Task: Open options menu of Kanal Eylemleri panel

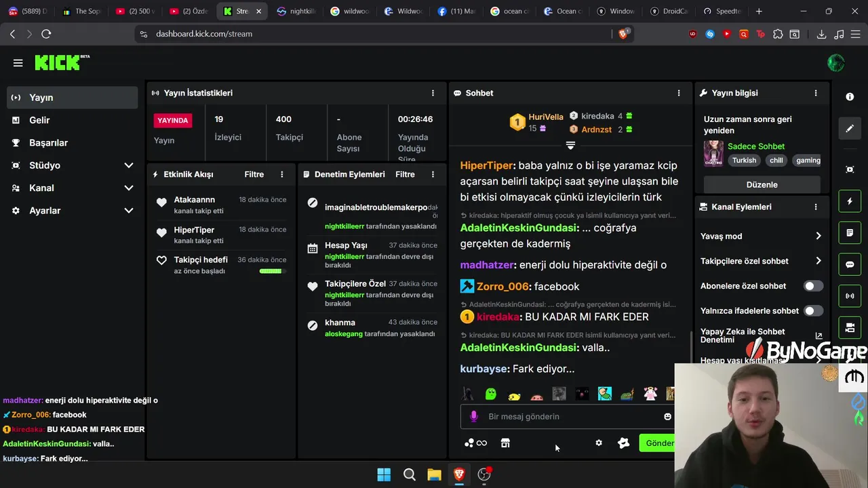Action: (x=816, y=207)
